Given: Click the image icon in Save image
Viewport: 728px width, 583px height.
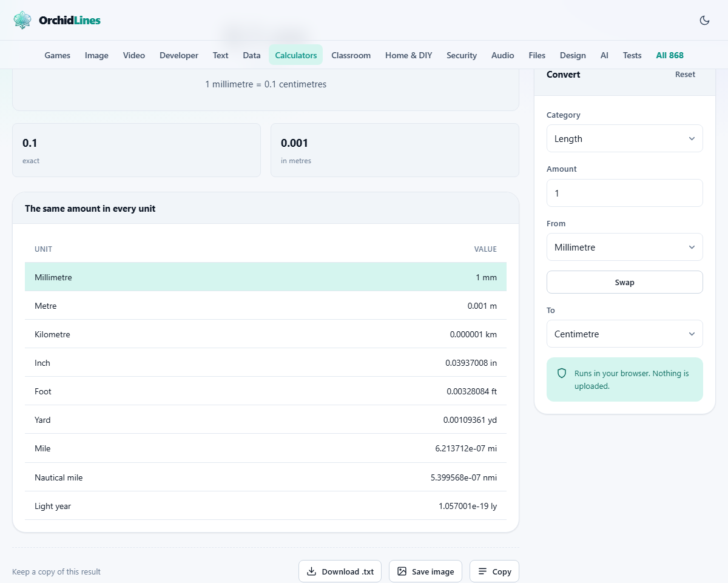Looking at the screenshot, I should click(402, 571).
